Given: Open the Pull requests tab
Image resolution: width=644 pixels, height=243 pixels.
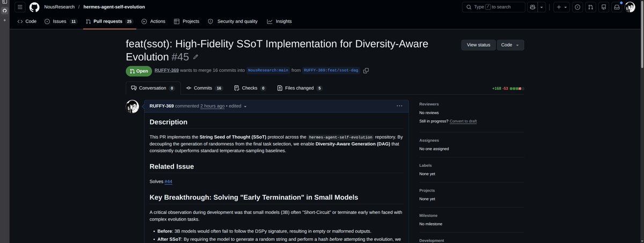Looking at the screenshot, I should click(109, 21).
